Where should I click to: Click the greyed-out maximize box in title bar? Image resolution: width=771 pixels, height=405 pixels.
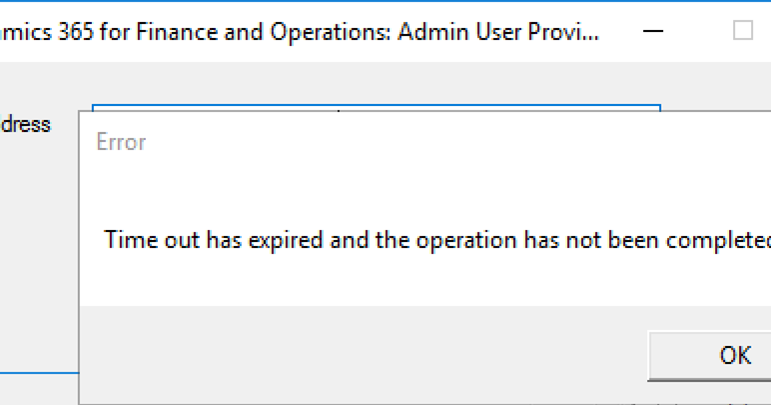[742, 30]
